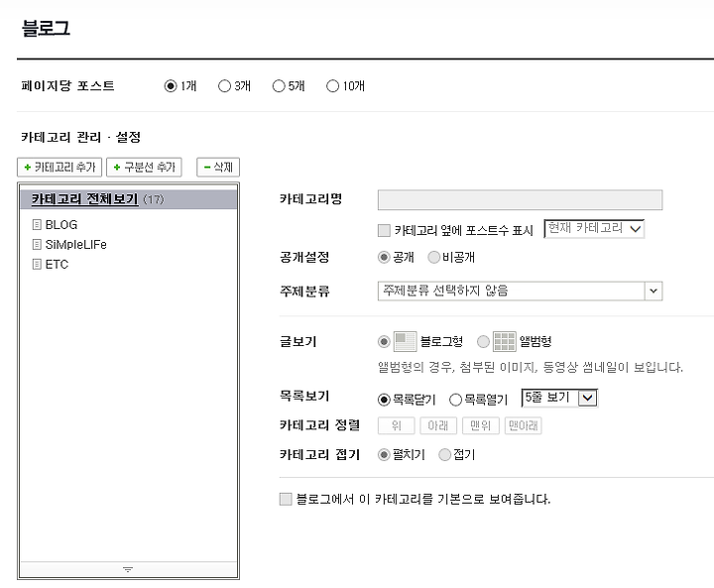714x588 pixels.
Task: Select 1개 posts per page
Action: pyautogui.click(x=171, y=86)
